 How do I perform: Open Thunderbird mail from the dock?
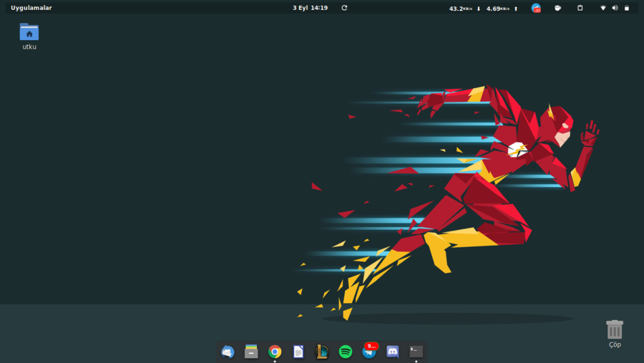[228, 352]
